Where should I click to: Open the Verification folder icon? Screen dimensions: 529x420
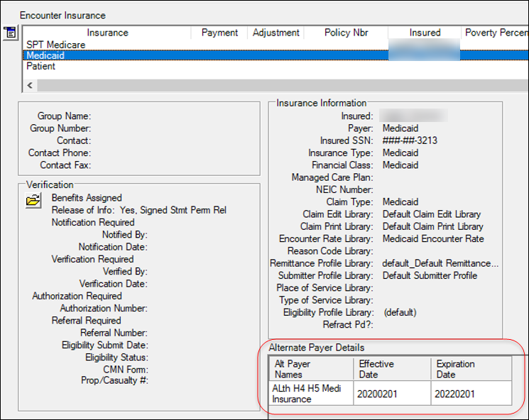[33, 200]
